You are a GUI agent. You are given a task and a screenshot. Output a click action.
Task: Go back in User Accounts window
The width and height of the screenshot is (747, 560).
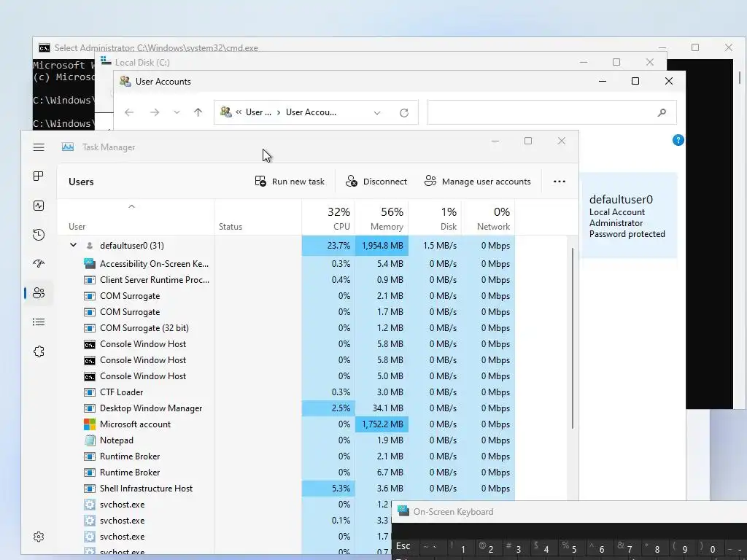point(129,112)
